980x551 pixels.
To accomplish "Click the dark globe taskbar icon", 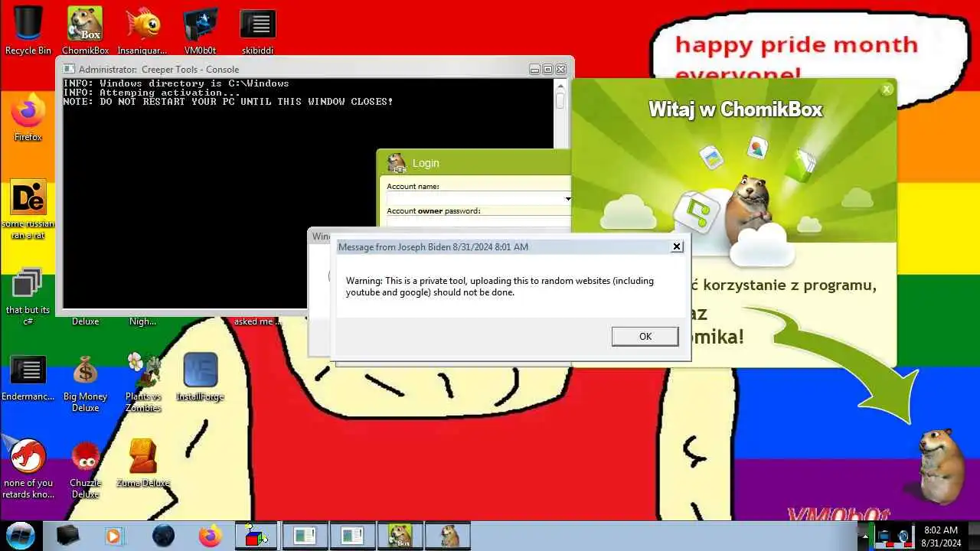I will (x=163, y=536).
